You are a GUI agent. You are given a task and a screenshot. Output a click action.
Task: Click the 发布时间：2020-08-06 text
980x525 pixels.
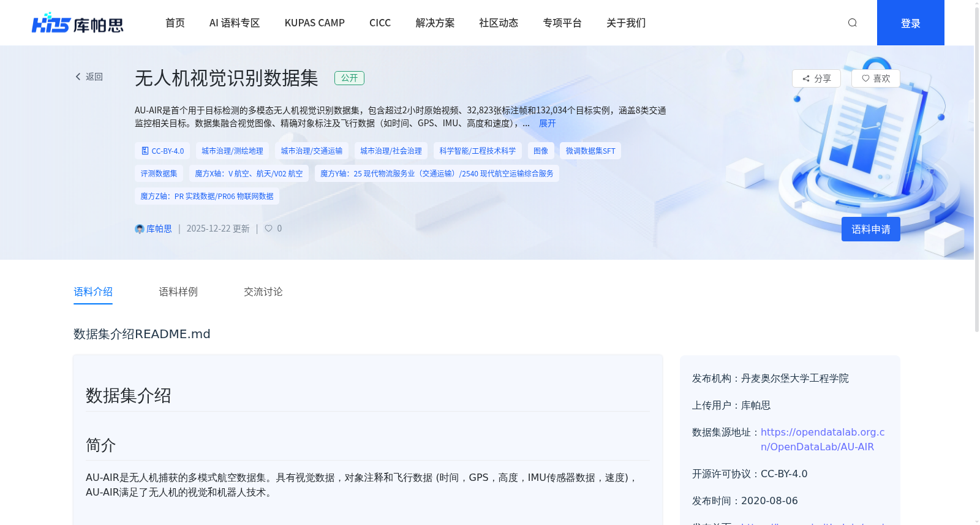745,501
